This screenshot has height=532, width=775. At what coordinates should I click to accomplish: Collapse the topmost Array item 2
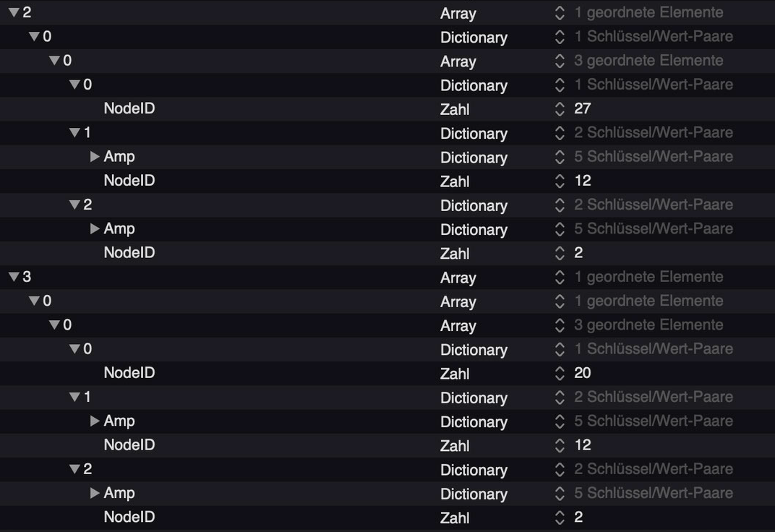coord(14,12)
